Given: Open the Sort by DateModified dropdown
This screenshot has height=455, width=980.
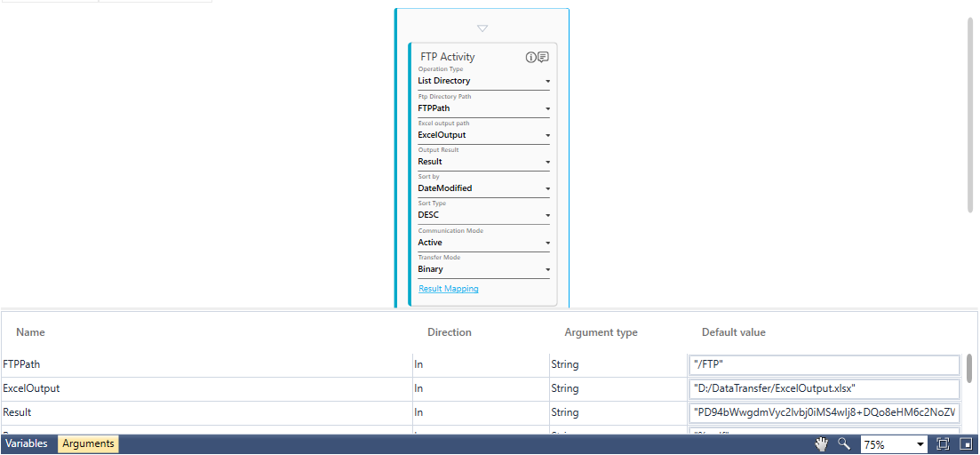Looking at the screenshot, I should tap(547, 188).
